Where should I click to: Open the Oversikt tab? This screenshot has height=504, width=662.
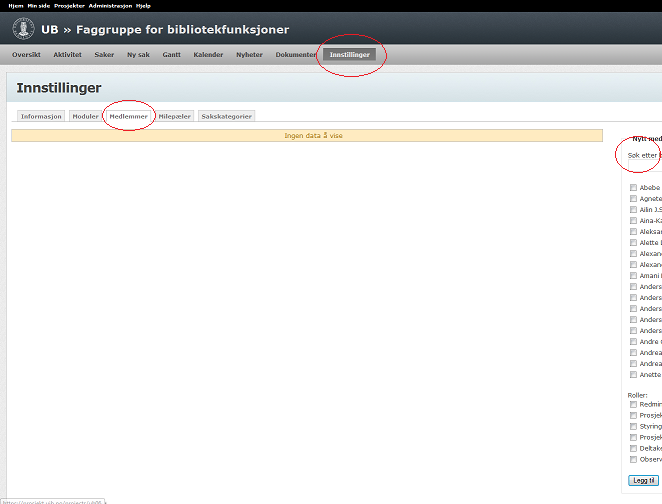point(27,54)
